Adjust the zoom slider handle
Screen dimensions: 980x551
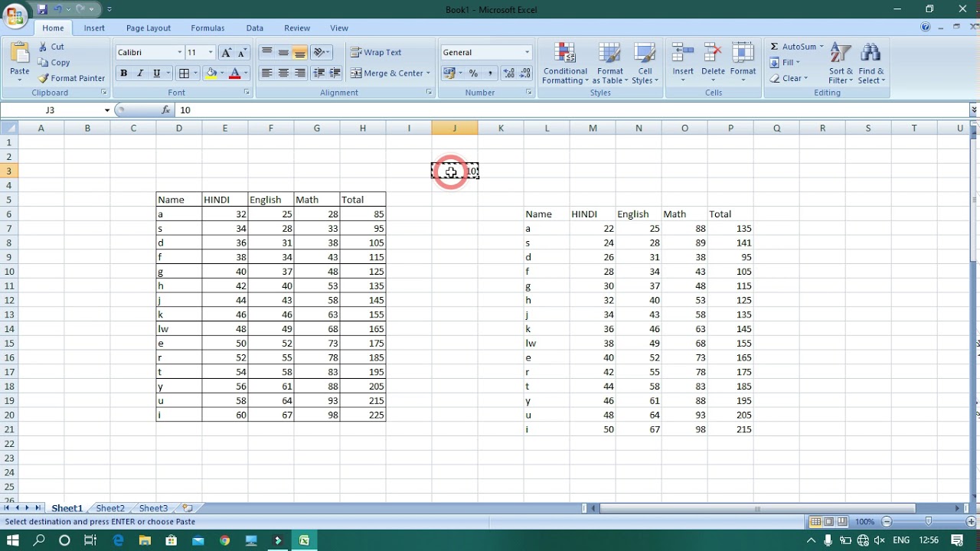pyautogui.click(x=929, y=522)
